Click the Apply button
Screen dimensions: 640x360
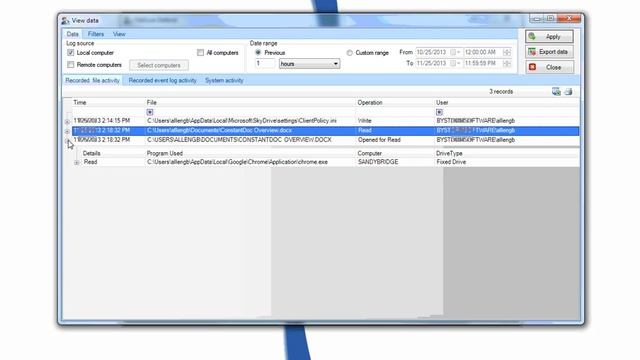pyautogui.click(x=549, y=36)
